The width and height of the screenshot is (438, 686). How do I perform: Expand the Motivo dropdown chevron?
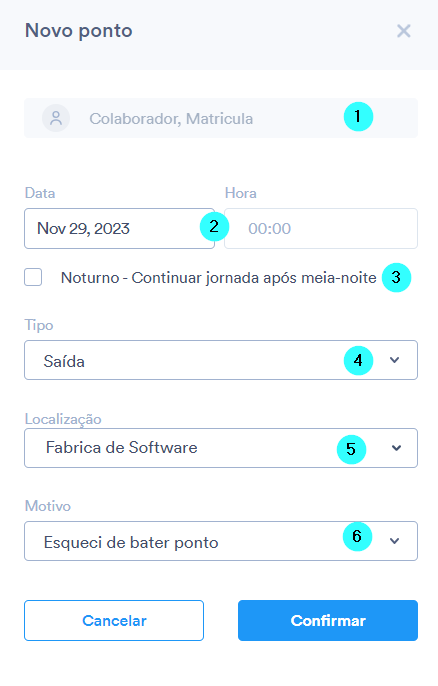pos(395,541)
